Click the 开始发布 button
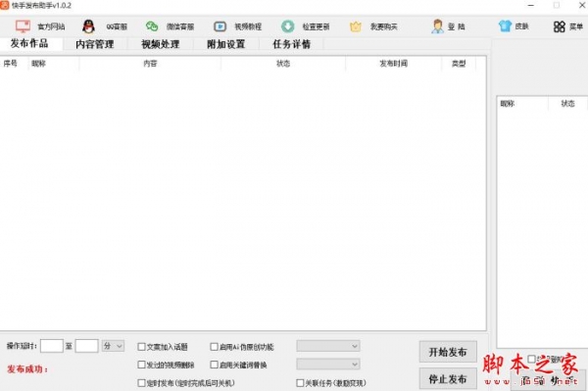Viewport: 588px width, 391px height. 448,352
